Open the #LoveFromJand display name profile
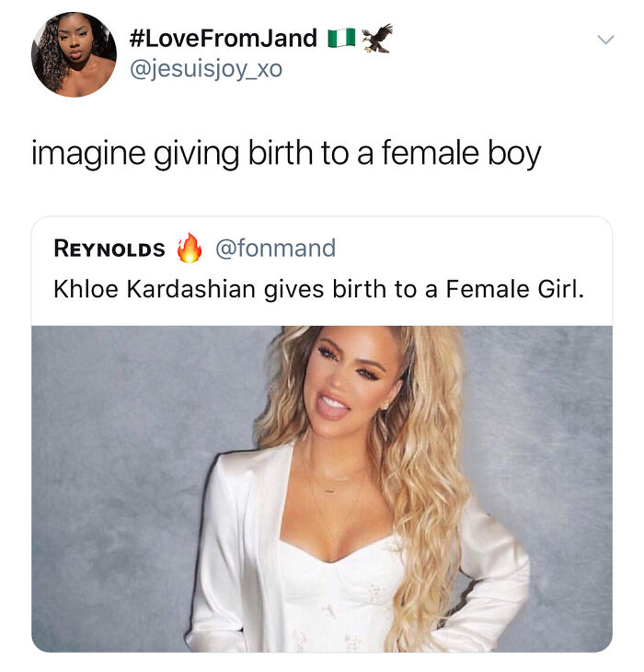Image resolution: width=644 pixels, height=672 pixels. coord(223,38)
